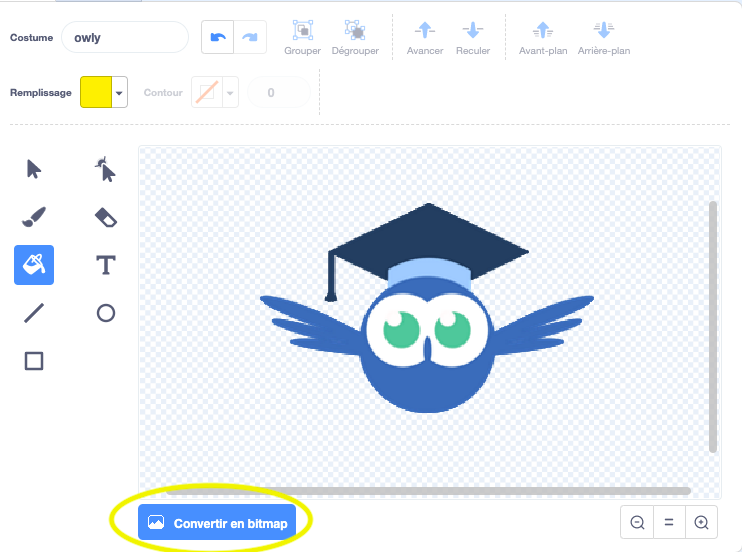Open the Contour color swatch
The height and width of the screenshot is (552, 742).
tap(207, 92)
